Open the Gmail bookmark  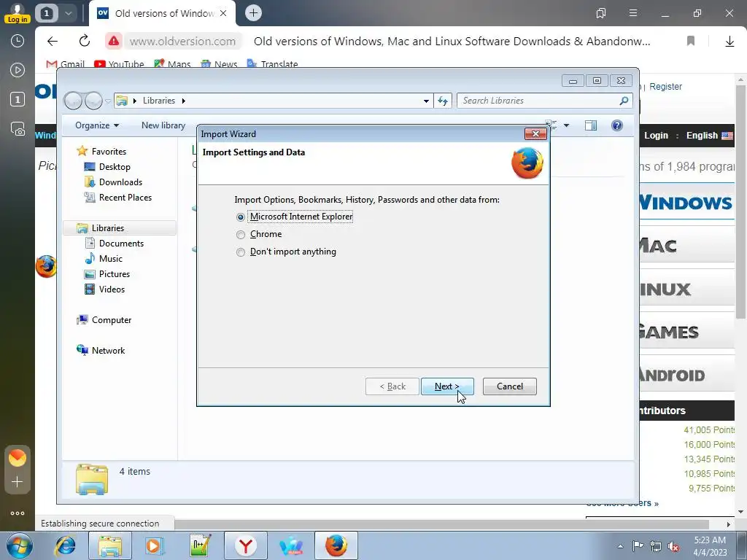pyautogui.click(x=65, y=64)
